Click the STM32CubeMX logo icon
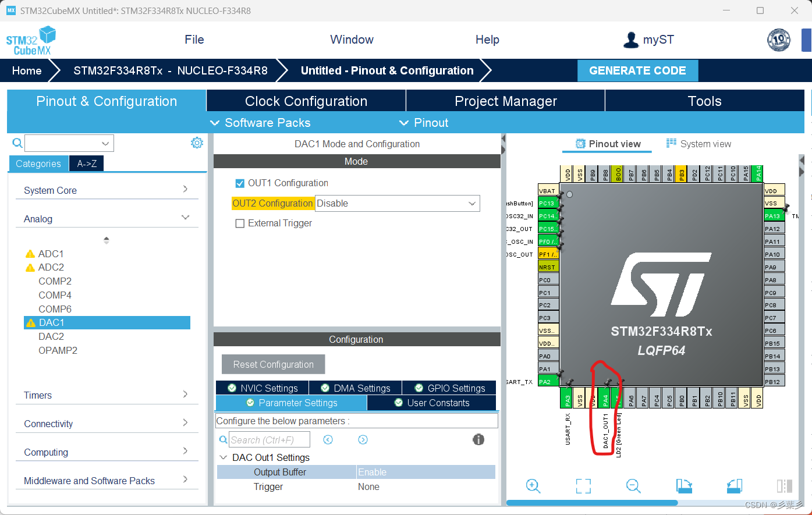812x515 pixels. (31, 40)
